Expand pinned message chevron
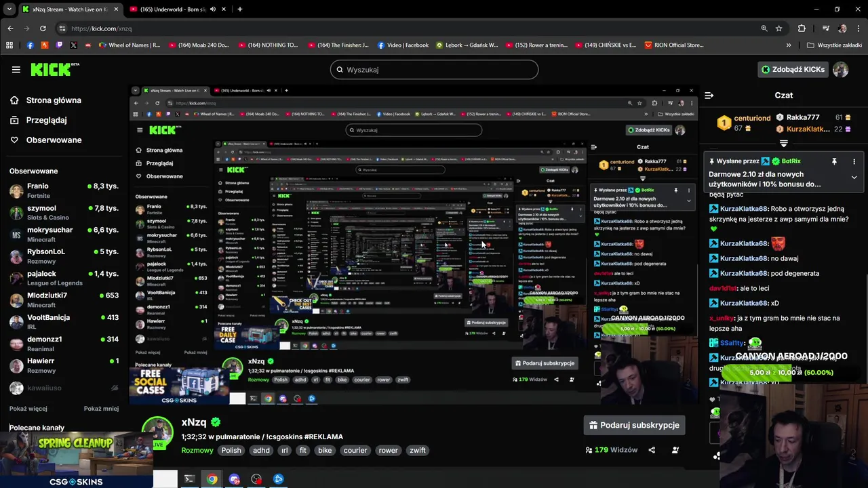The width and height of the screenshot is (868, 488). (x=854, y=178)
